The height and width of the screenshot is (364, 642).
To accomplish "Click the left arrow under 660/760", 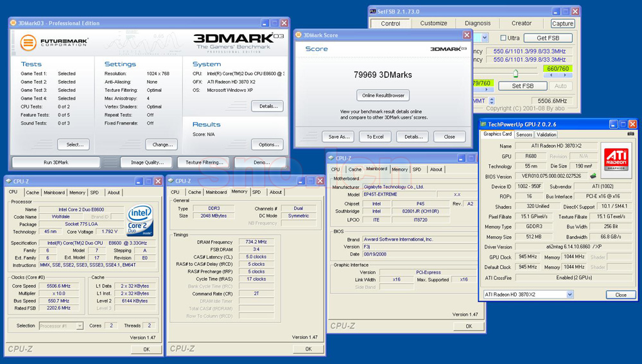I will 551,75.
